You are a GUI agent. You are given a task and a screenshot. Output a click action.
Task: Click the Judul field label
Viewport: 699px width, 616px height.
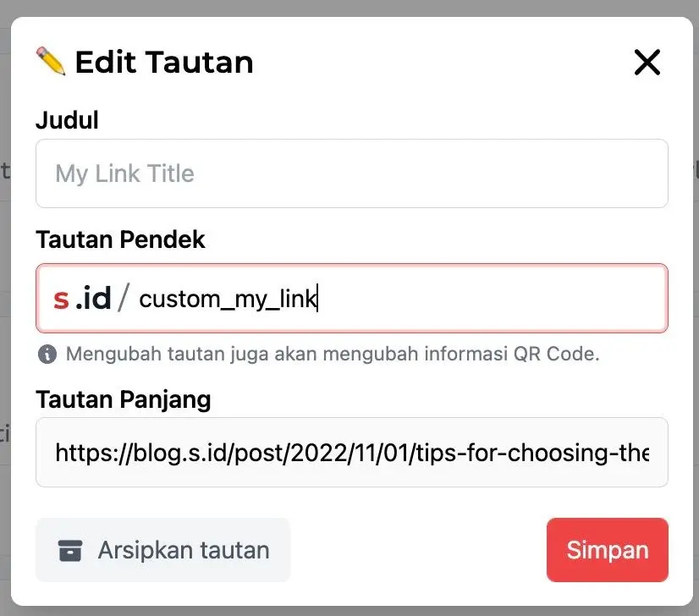click(67, 120)
